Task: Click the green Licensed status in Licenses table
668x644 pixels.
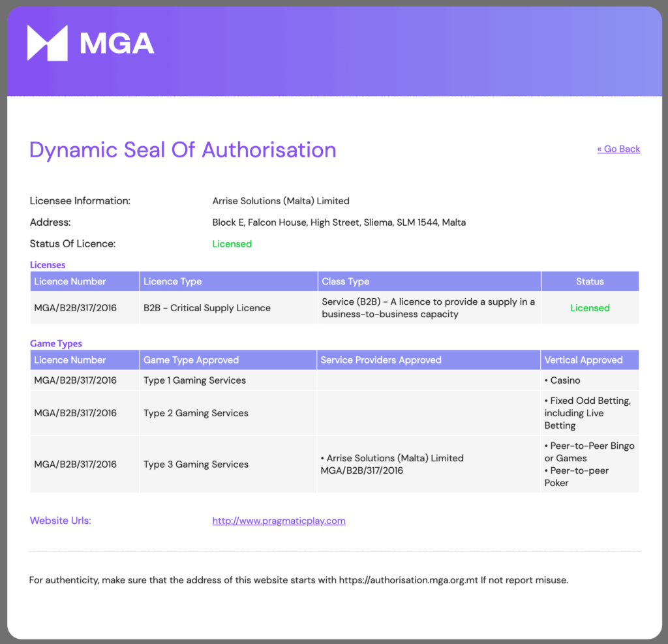Action: 590,308
